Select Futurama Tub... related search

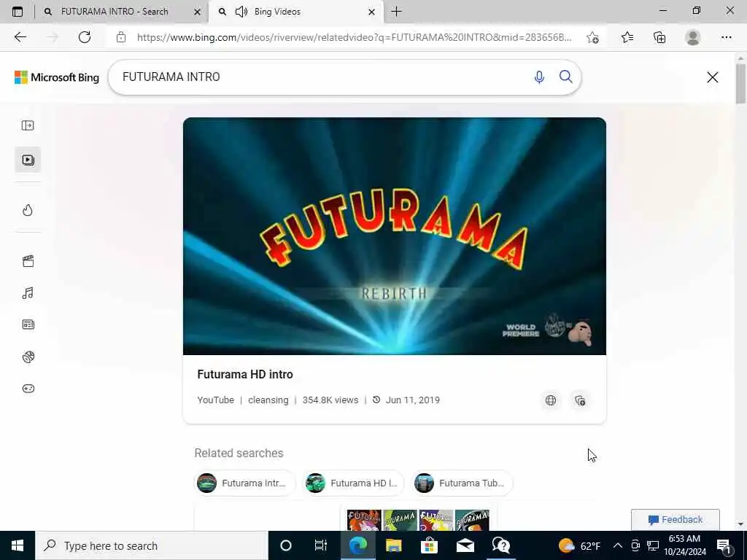pyautogui.click(x=462, y=483)
